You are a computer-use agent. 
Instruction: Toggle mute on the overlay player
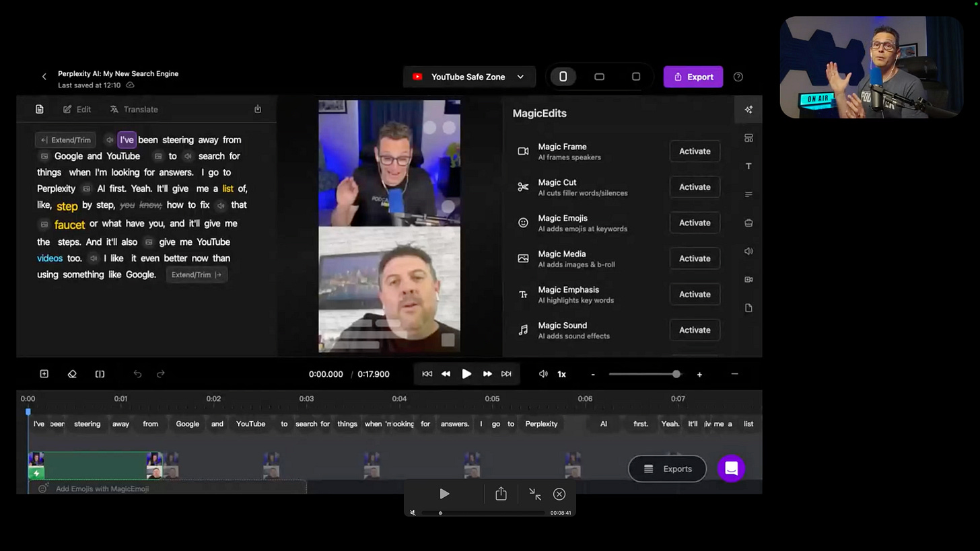[x=413, y=513]
